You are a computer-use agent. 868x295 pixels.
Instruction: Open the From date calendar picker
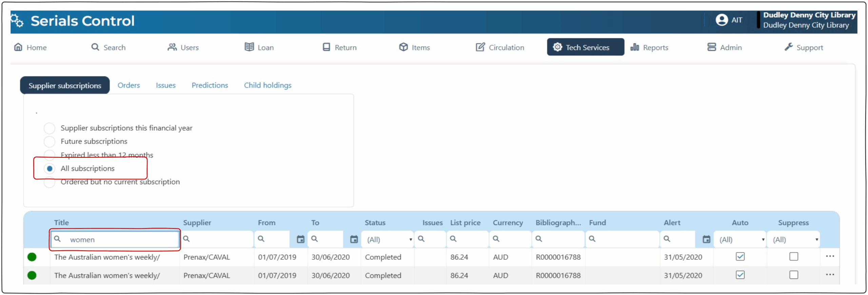tap(300, 239)
